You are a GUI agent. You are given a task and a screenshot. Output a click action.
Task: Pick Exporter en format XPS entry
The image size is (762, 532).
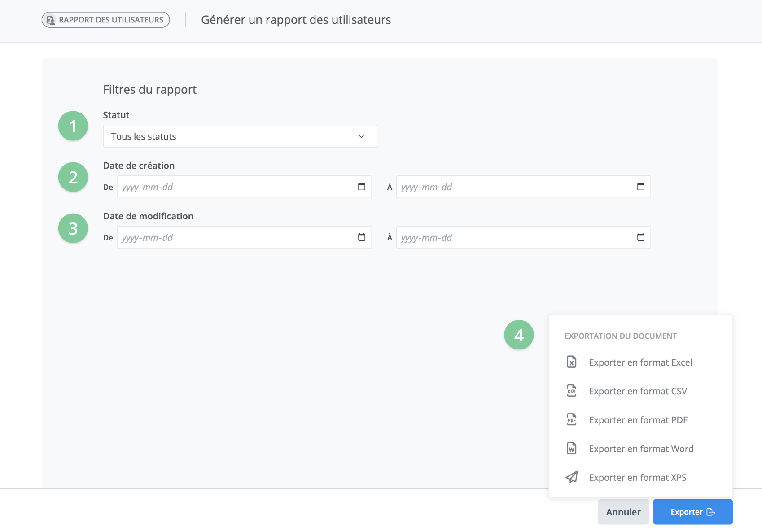[637, 478]
